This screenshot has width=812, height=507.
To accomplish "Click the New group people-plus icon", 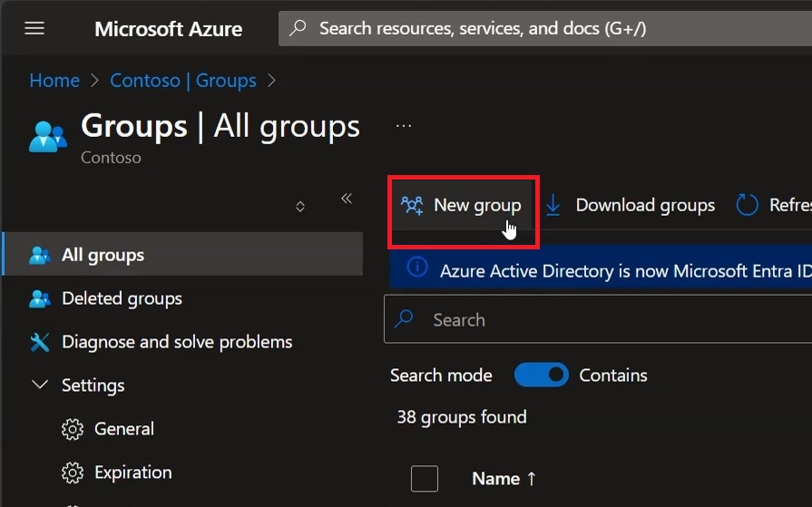I will click(412, 205).
